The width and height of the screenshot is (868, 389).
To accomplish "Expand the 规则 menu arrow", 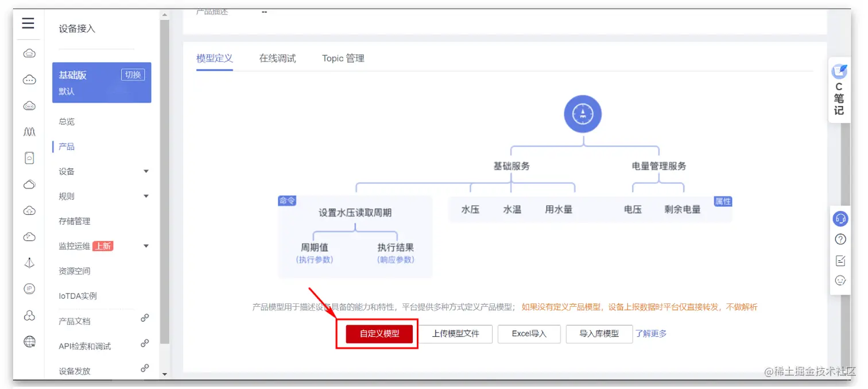I will tap(146, 197).
